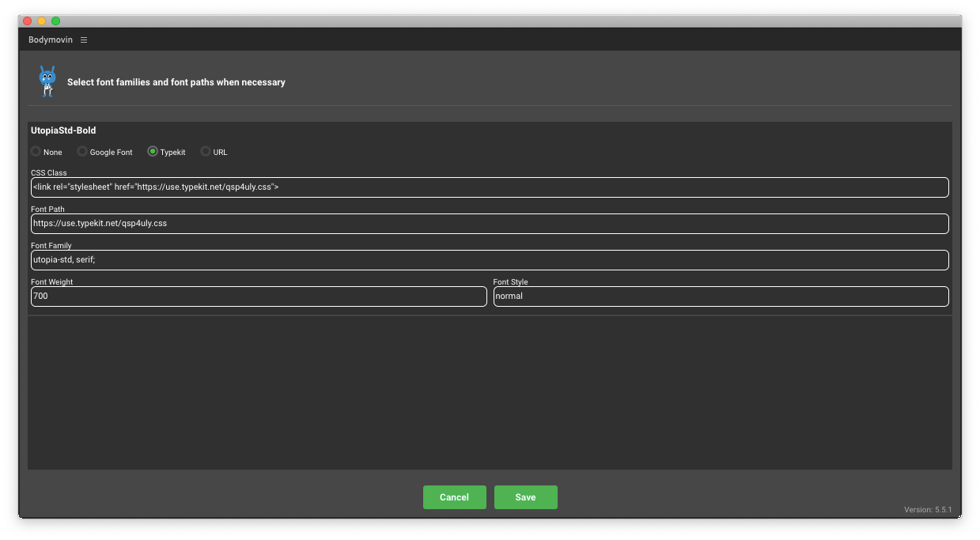Screen dimensions: 980x540
Task: Minimize the window with the yellow button
Action: (42, 21)
